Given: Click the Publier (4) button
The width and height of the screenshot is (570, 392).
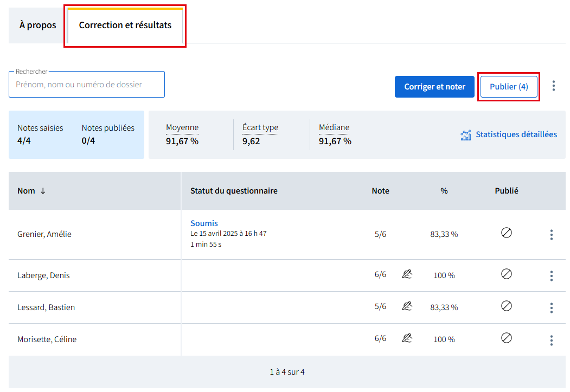Looking at the screenshot, I should tap(508, 87).
